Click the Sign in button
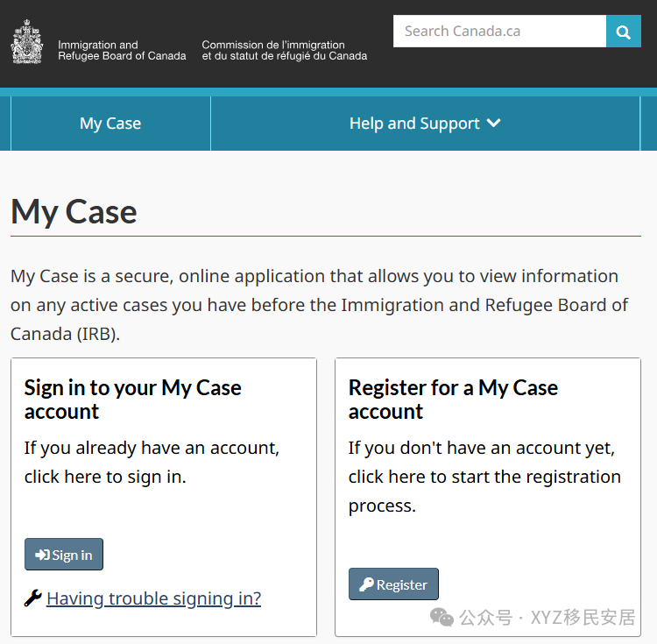 coord(64,555)
